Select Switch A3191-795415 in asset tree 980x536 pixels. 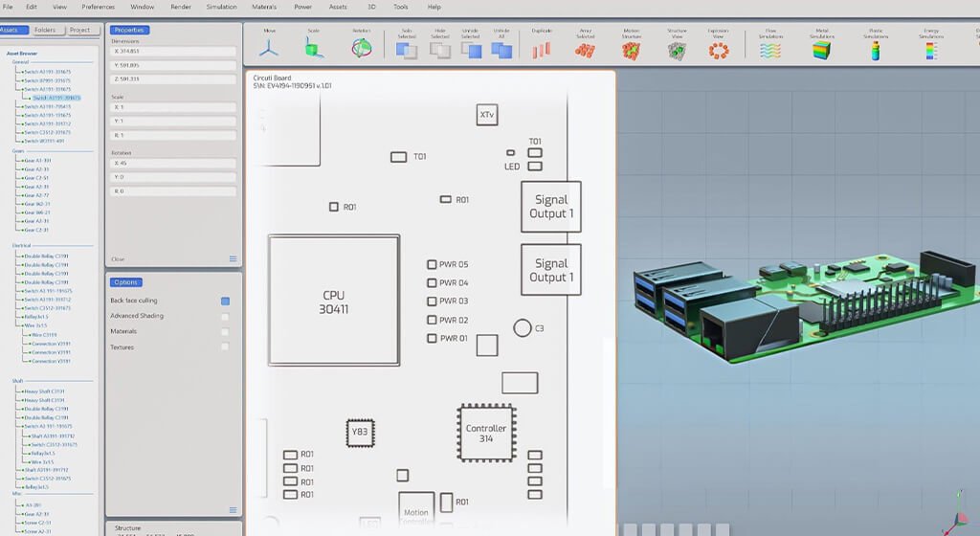[x=47, y=107]
